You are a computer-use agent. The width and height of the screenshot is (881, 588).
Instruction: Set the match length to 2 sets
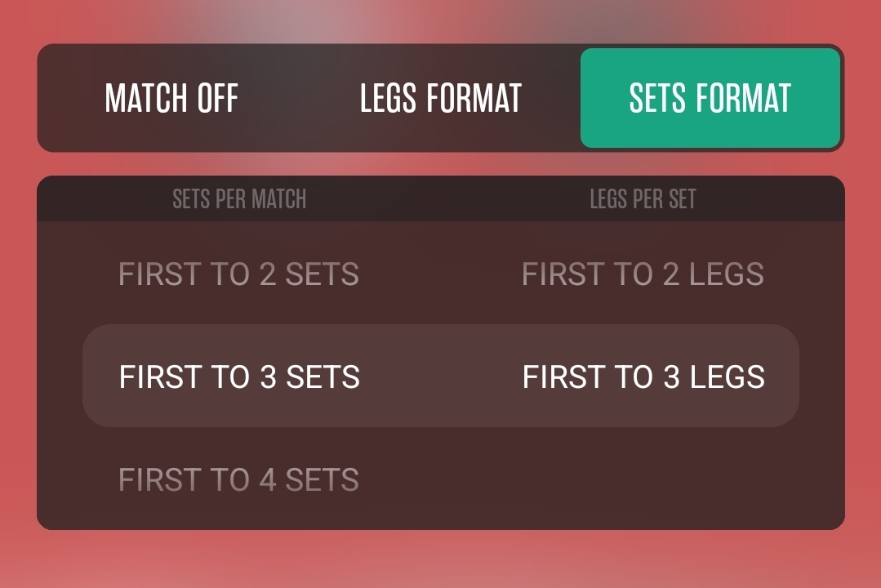pos(238,274)
